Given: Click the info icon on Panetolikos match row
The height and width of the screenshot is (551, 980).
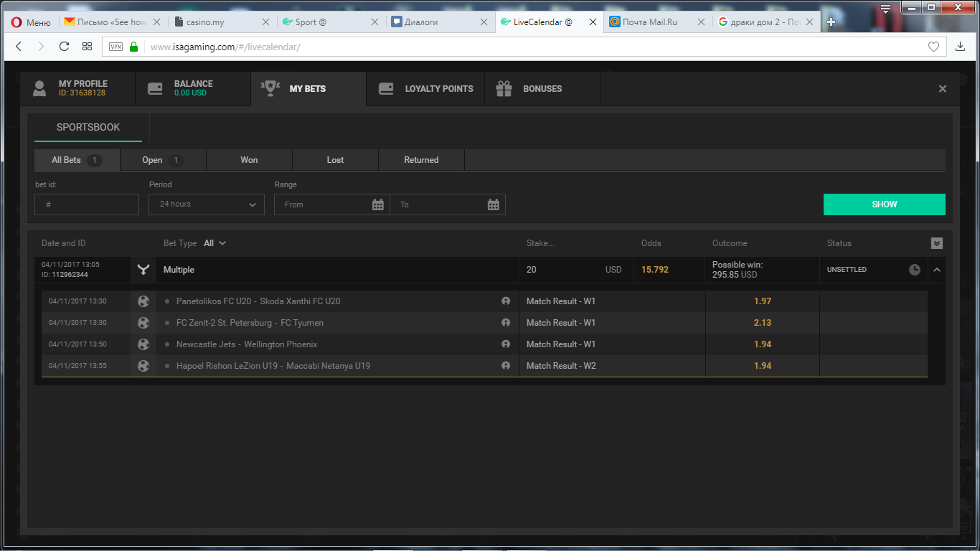Looking at the screenshot, I should pyautogui.click(x=506, y=301).
